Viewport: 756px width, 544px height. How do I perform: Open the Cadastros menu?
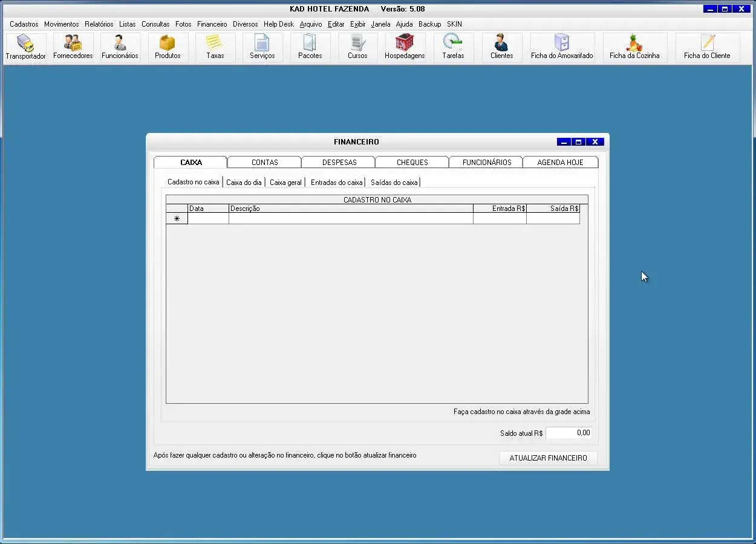click(24, 24)
